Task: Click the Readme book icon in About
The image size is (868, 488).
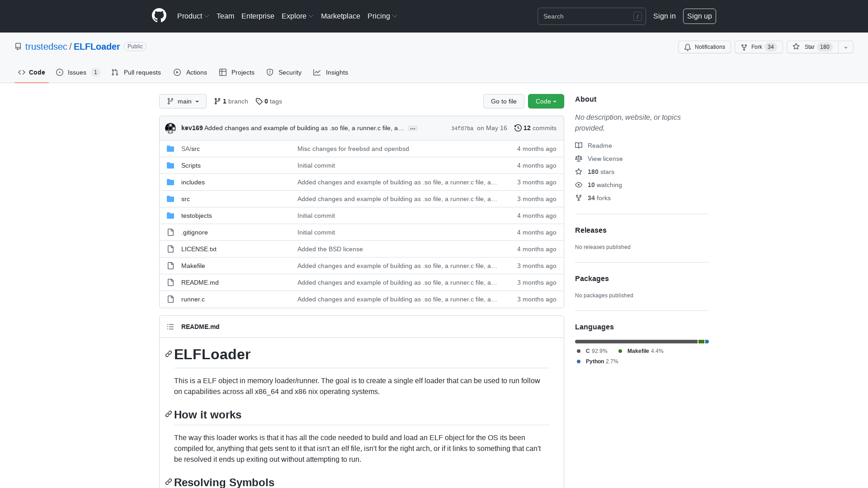Action: click(579, 145)
